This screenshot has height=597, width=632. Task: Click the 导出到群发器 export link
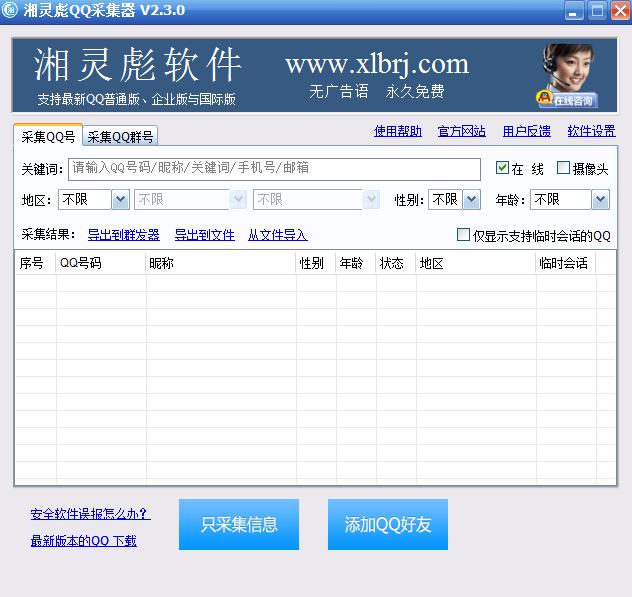tap(124, 235)
